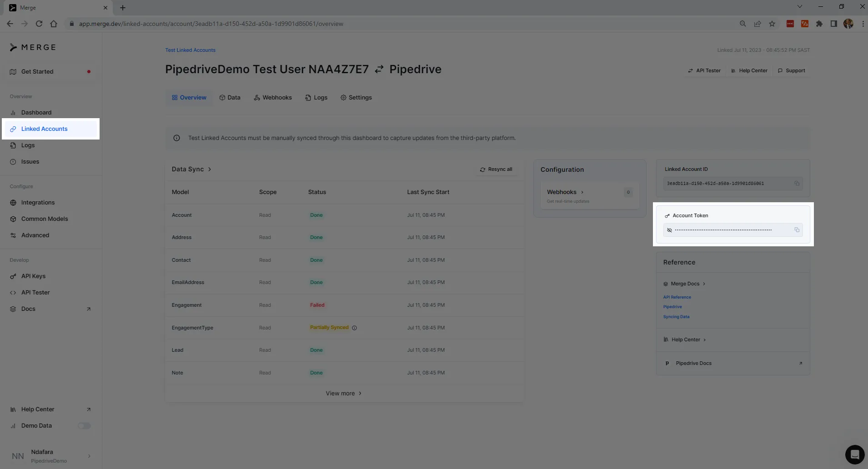Copy the Account Token
The width and height of the screenshot is (868, 469).
click(797, 230)
